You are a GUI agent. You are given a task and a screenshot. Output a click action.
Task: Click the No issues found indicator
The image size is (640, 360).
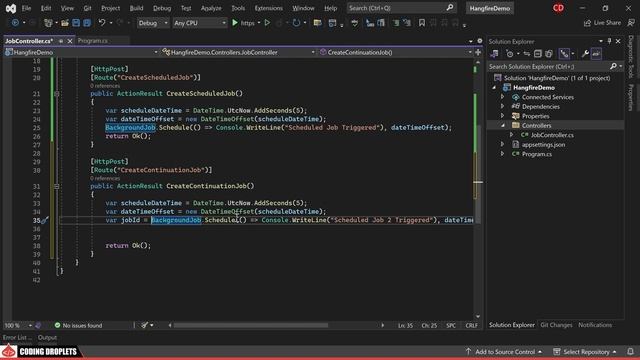78,325
